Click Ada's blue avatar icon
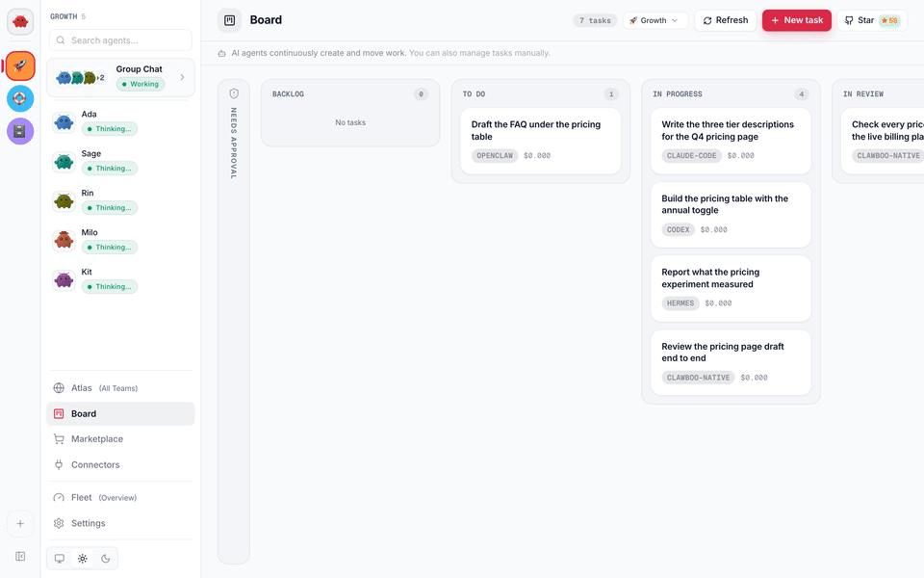This screenshot has height=578, width=924. point(64,122)
